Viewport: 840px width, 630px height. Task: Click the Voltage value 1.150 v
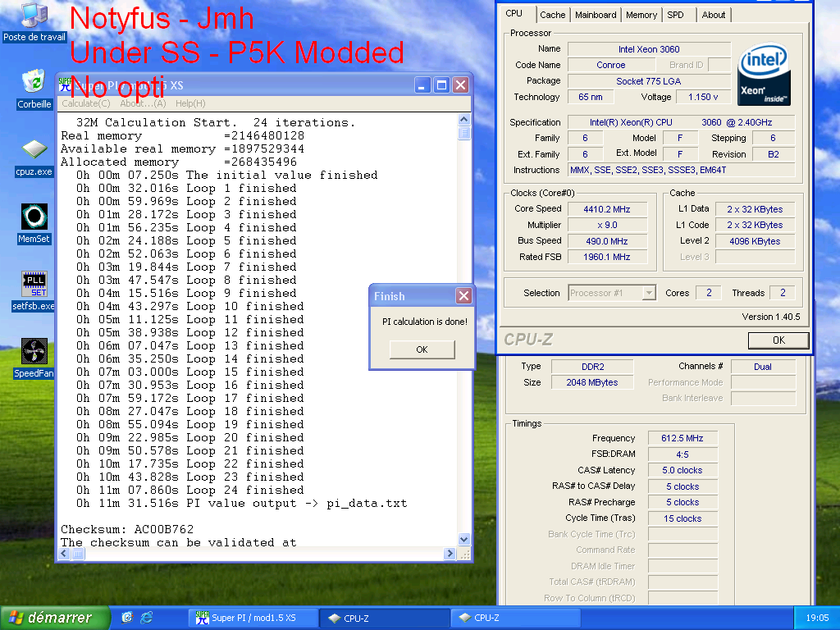[x=703, y=97]
